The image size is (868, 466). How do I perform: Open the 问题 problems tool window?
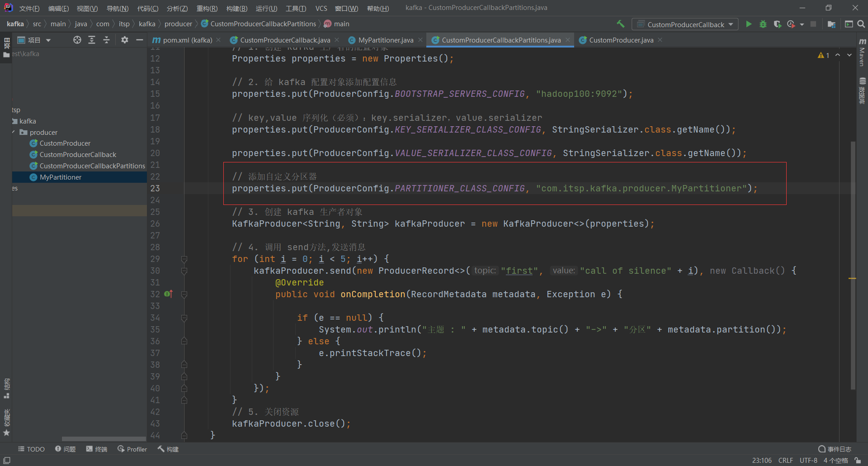65,449
